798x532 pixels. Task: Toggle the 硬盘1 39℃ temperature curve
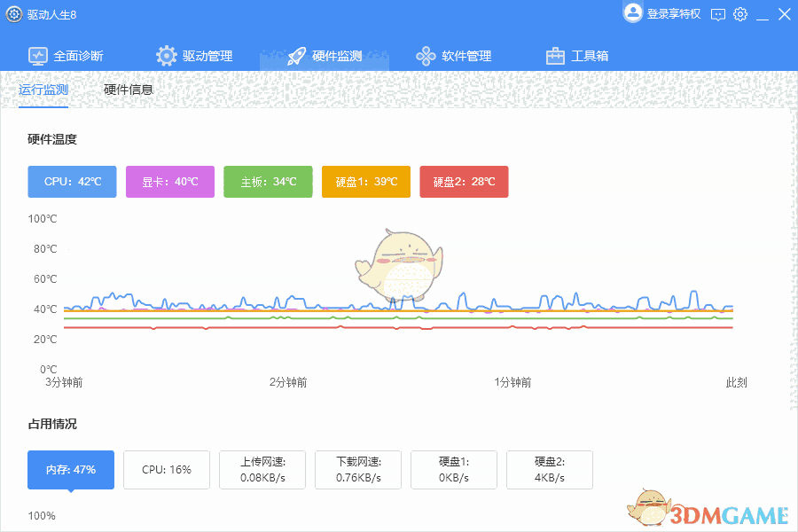coord(365,182)
